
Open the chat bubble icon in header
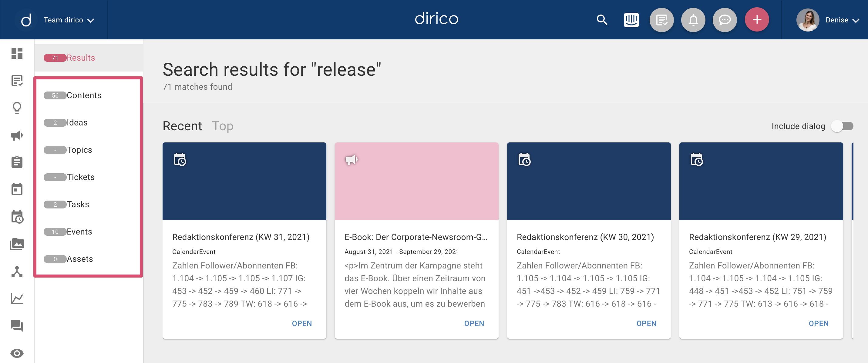(725, 20)
